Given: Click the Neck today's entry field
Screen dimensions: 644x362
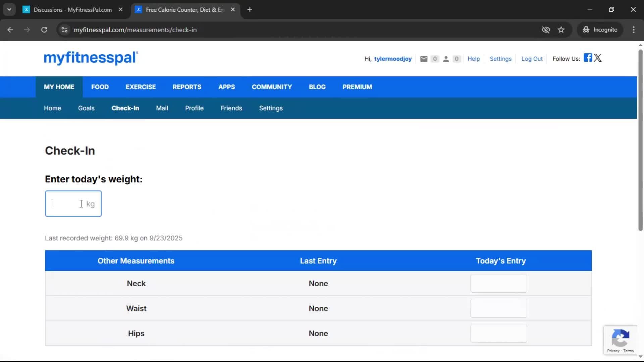Looking at the screenshot, I should (498, 283).
